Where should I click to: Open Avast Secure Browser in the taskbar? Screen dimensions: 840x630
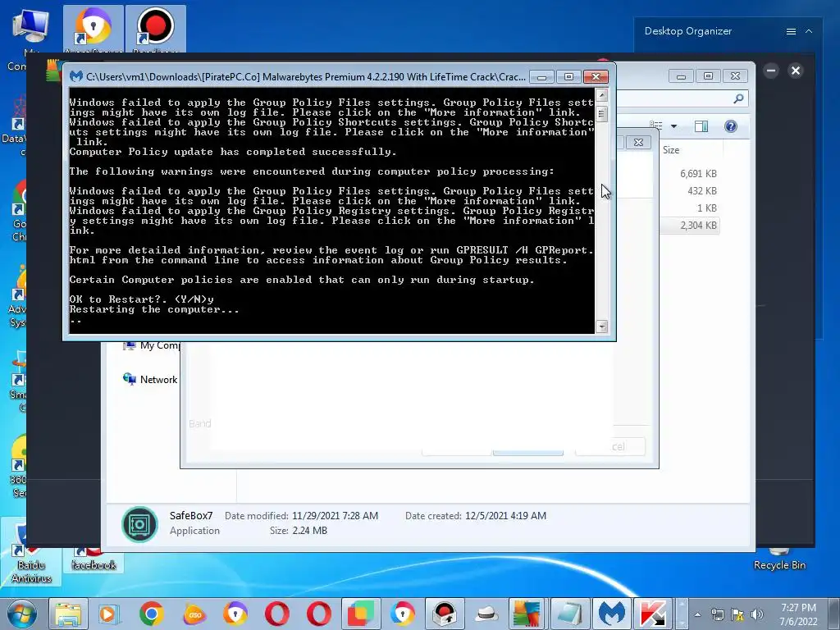[x=235, y=614]
